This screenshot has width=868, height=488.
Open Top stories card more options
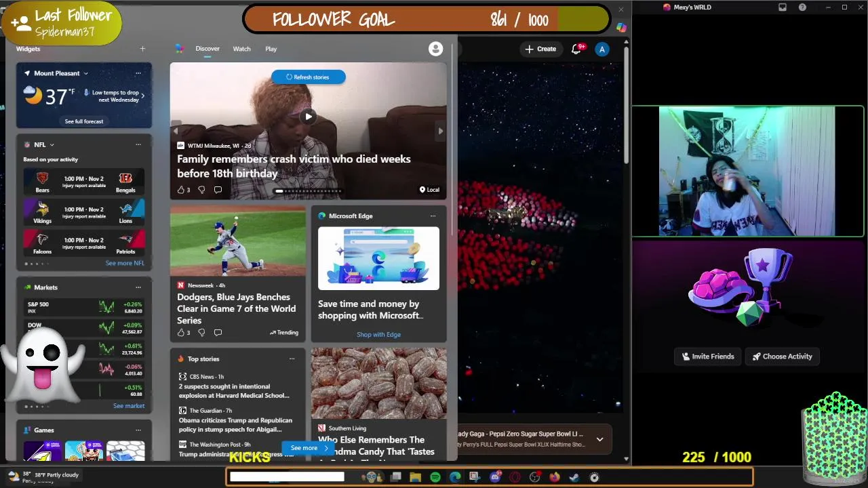pos(292,359)
